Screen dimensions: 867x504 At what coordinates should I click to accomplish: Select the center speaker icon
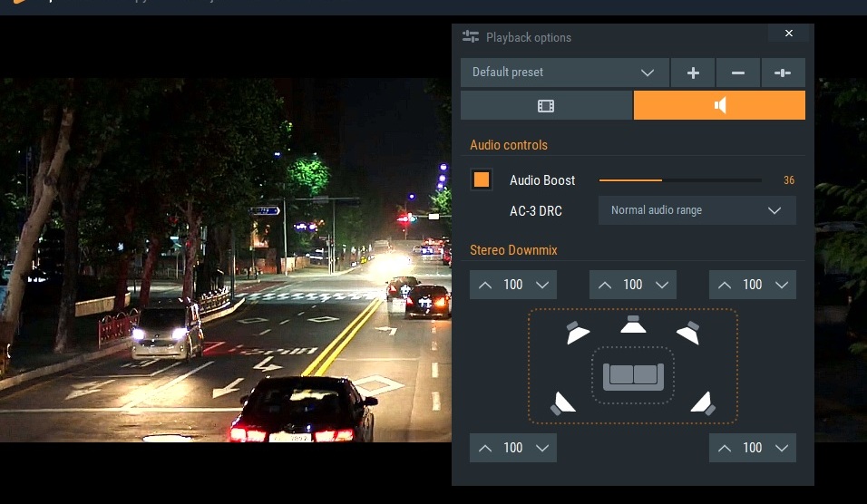[633, 324]
